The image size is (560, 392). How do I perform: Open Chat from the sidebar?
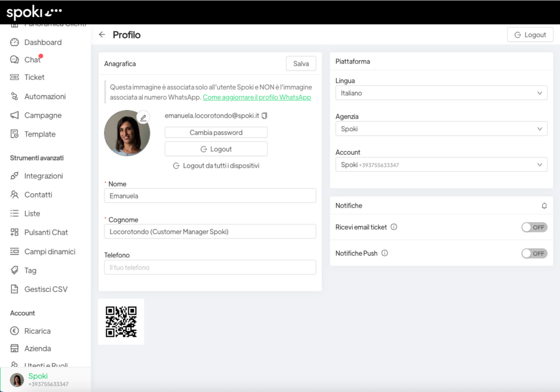32,60
